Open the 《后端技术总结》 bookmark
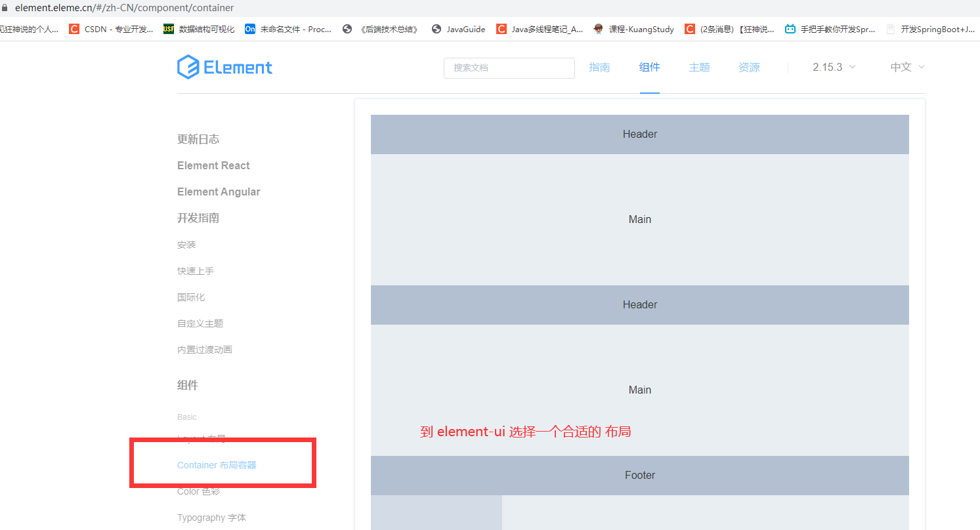The image size is (980, 530). tap(381, 29)
